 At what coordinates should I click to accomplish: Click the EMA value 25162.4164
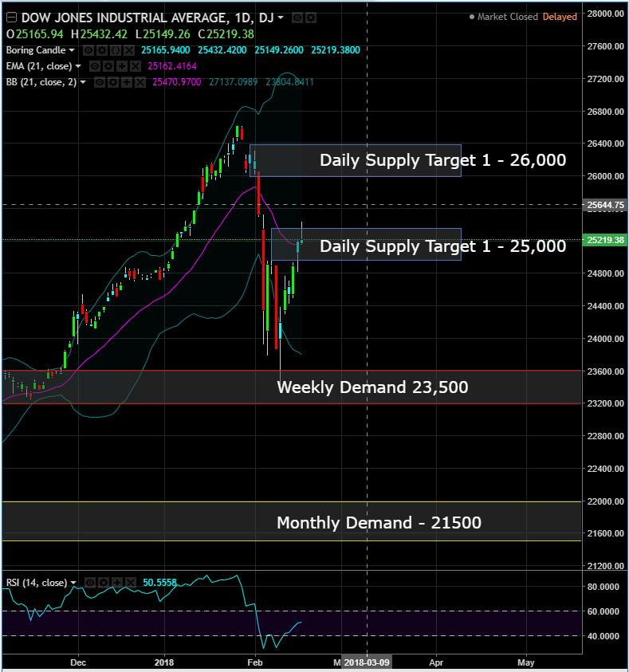point(172,66)
